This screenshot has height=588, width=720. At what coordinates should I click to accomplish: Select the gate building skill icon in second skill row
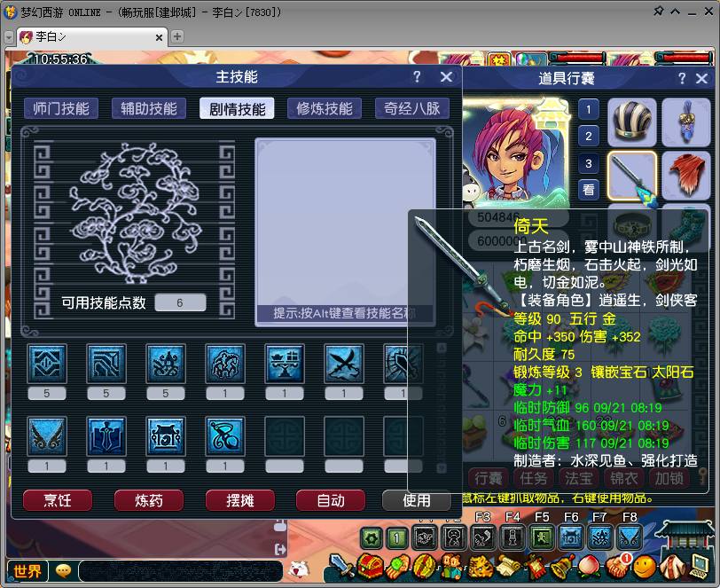click(166, 436)
